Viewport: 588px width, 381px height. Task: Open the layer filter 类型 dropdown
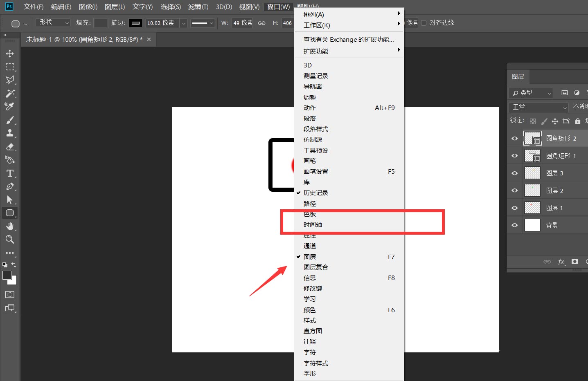[x=531, y=93]
